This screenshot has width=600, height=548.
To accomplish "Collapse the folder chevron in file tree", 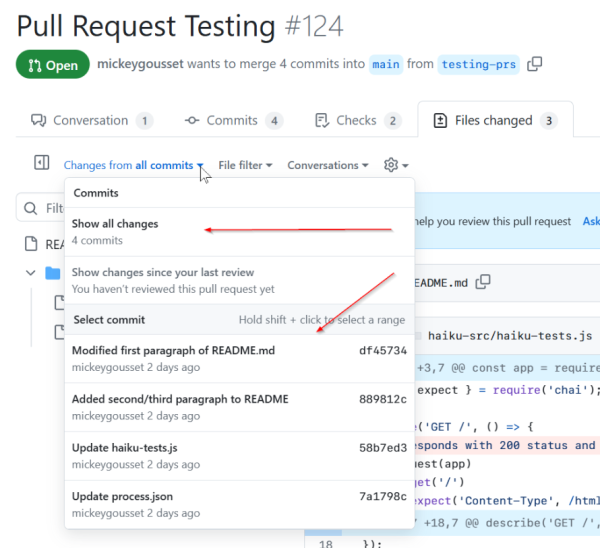I will pyautogui.click(x=30, y=273).
